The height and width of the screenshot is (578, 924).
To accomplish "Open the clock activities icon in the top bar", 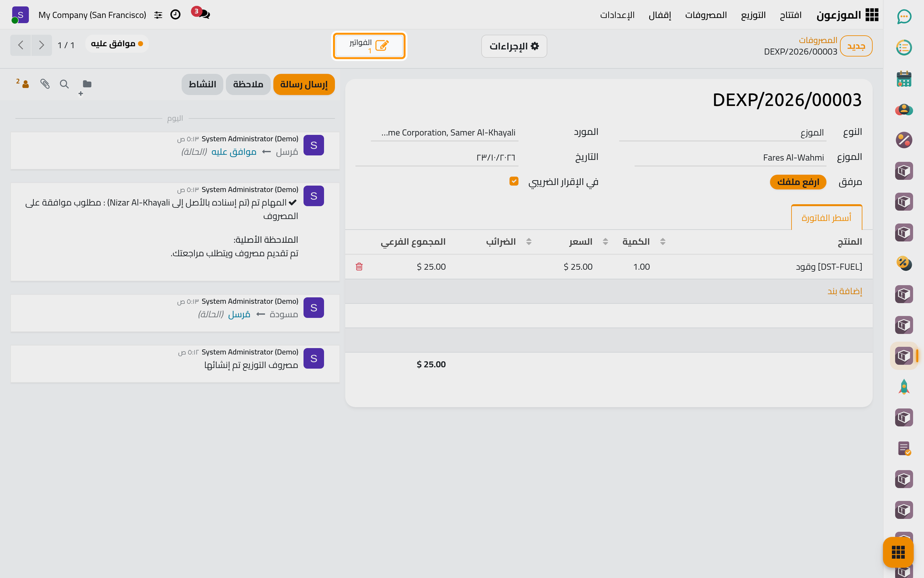I will click(x=176, y=14).
